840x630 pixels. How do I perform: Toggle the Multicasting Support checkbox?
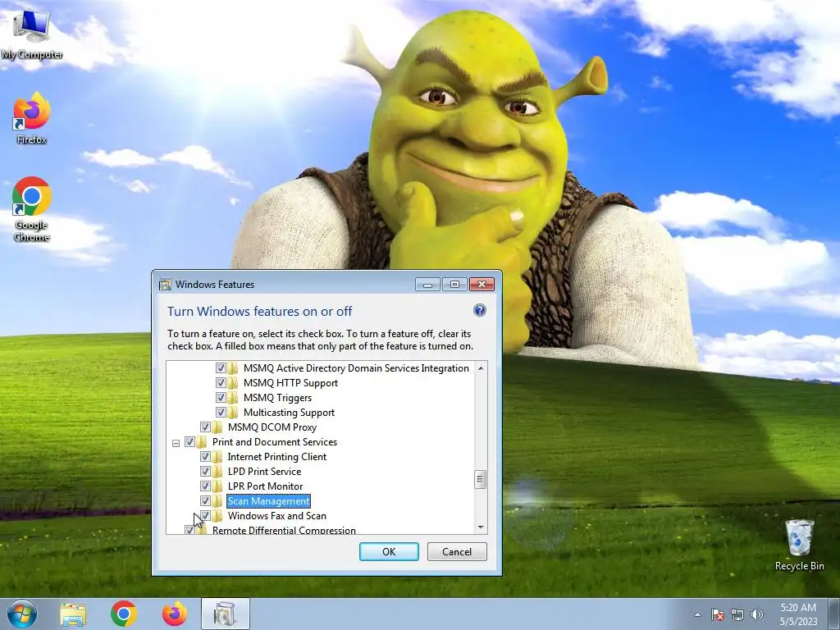(x=221, y=412)
